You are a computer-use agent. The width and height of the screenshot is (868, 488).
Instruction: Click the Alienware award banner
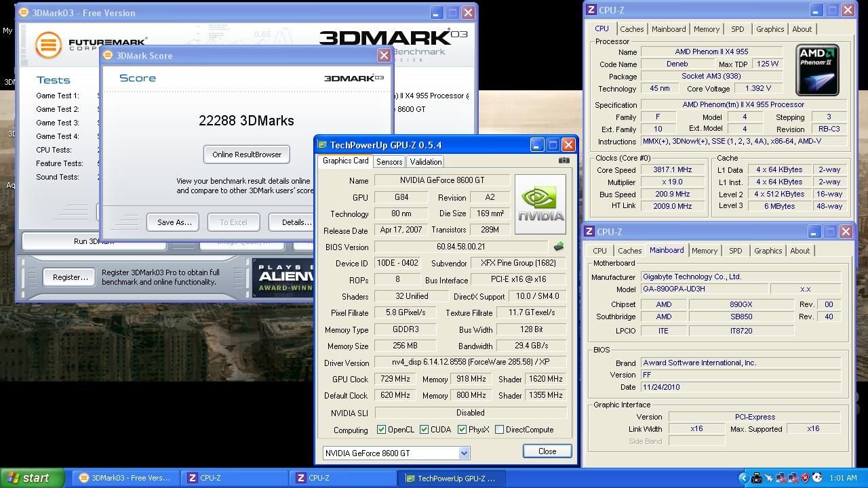point(283,277)
